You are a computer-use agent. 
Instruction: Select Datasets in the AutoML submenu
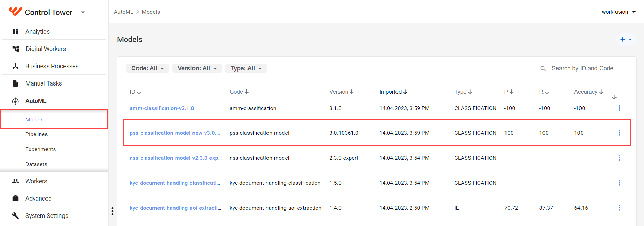(x=36, y=164)
